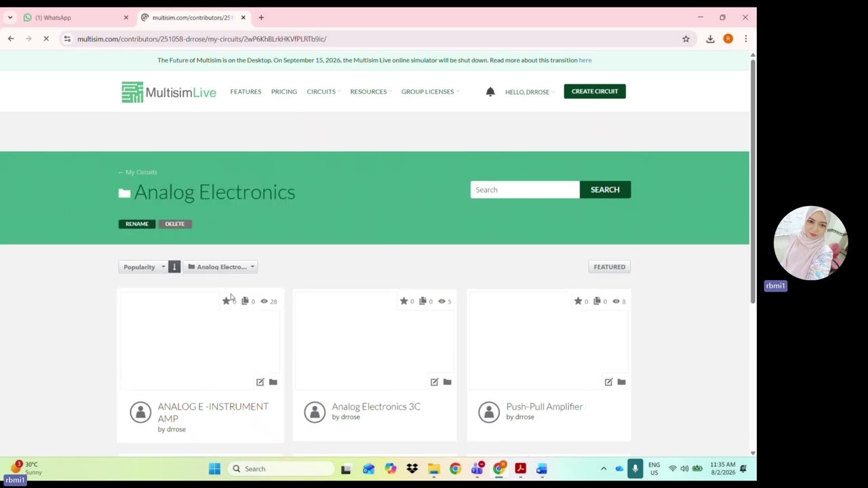Stop loading with the browser X button
The width and height of the screenshot is (868, 488).
tap(46, 39)
